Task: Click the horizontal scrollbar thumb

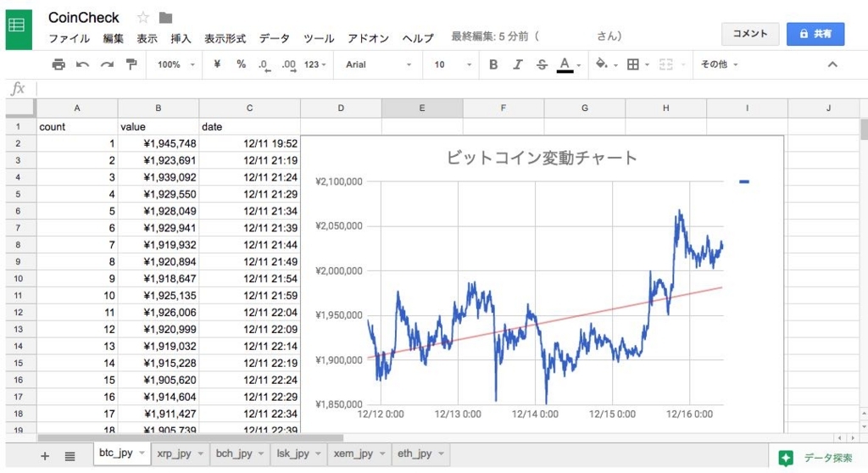Action: point(191,437)
